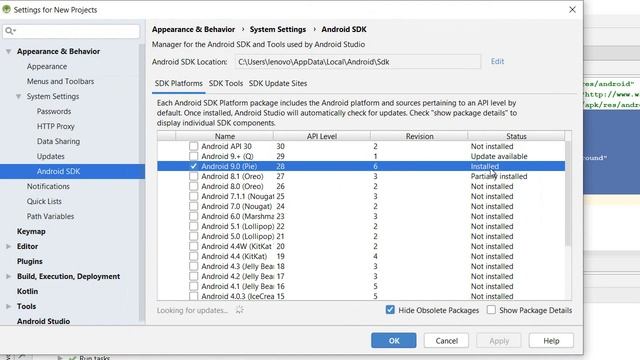The width and height of the screenshot is (640, 360).
Task: Click the Android SDK Location path field
Action: coord(358,62)
